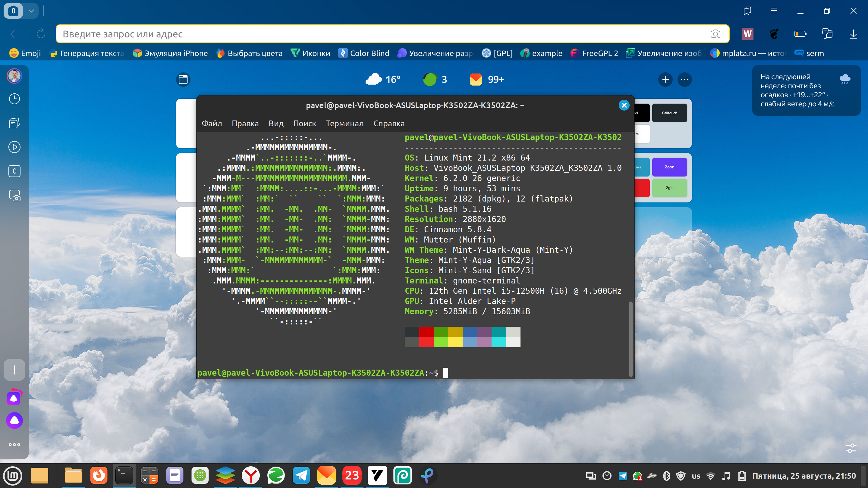Screen dimensions: 868x488
Task: Expand the three-dots menu at sidebar bottom
Action: click(14, 444)
